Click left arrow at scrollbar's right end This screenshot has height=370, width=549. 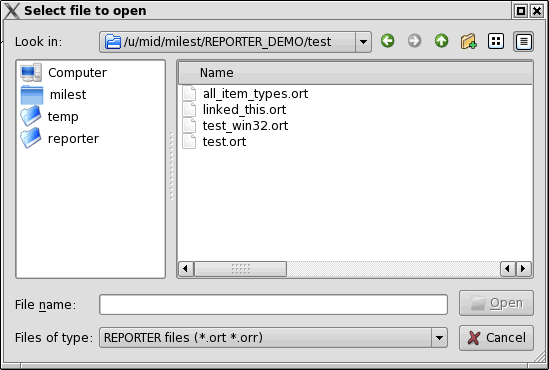[x=508, y=269]
